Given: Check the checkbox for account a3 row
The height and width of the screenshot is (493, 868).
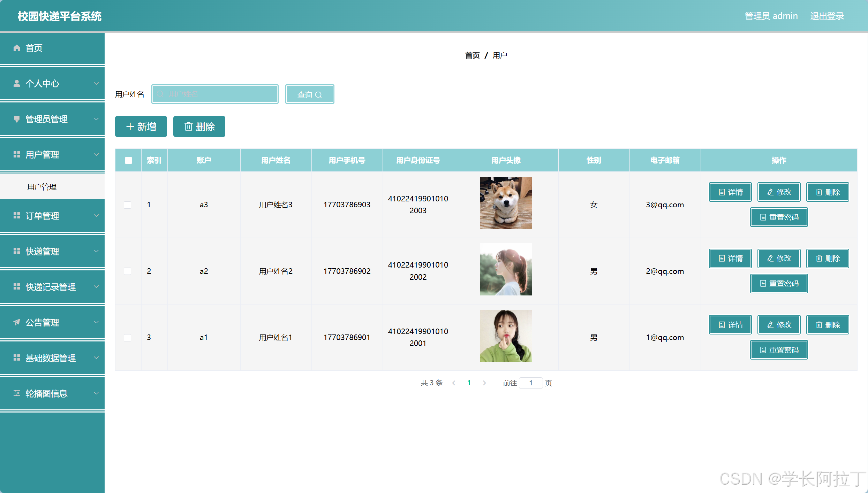Looking at the screenshot, I should pos(128,205).
